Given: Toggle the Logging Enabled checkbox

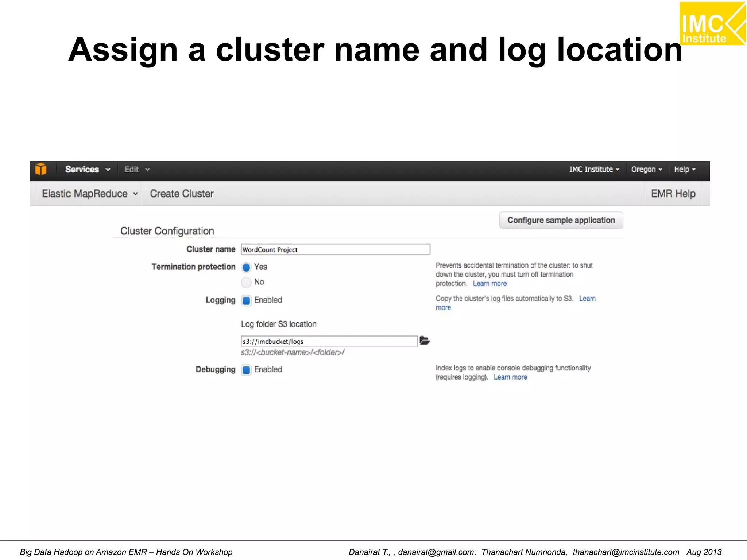Looking at the screenshot, I should 247,300.
